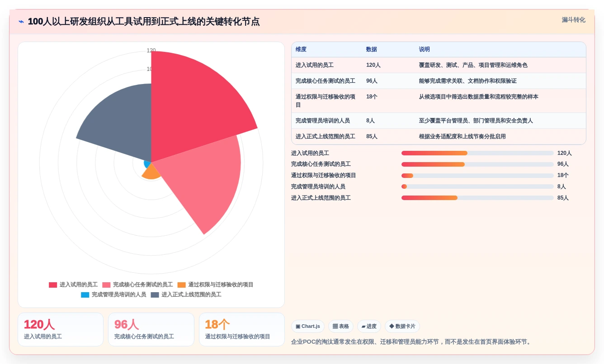Click the 8人 progress bar
The image size is (604, 364).
(477, 187)
